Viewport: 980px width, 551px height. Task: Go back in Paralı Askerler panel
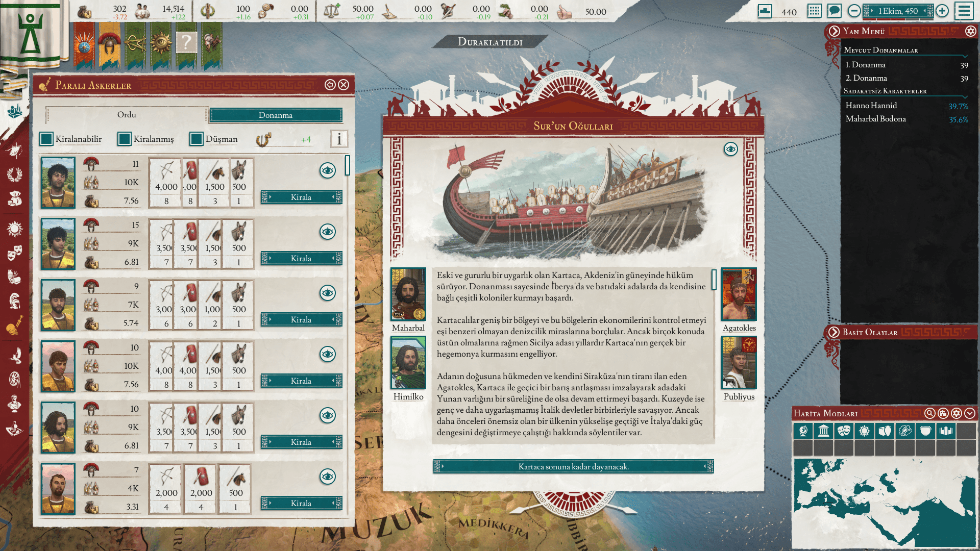point(330,85)
